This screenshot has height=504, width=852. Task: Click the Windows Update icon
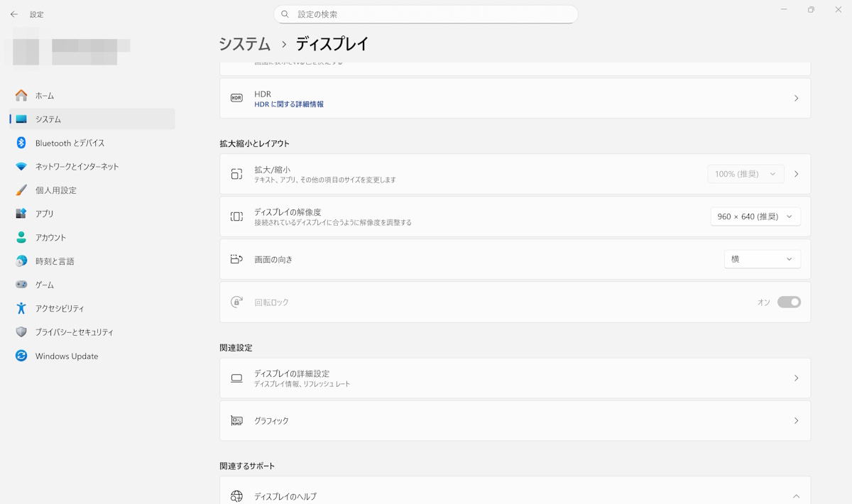pyautogui.click(x=21, y=356)
